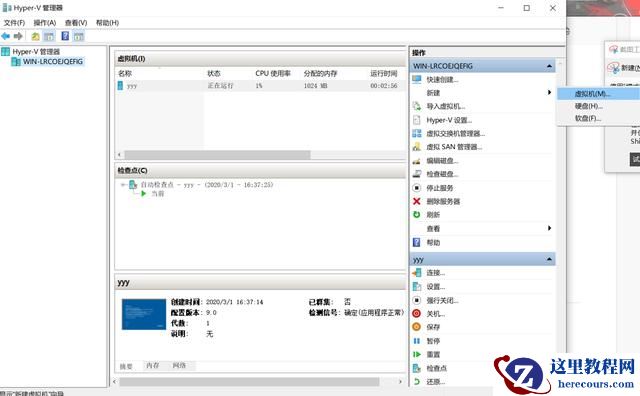
Task: Click 还原 (Revert) action for yyy
Action: [x=436, y=382]
